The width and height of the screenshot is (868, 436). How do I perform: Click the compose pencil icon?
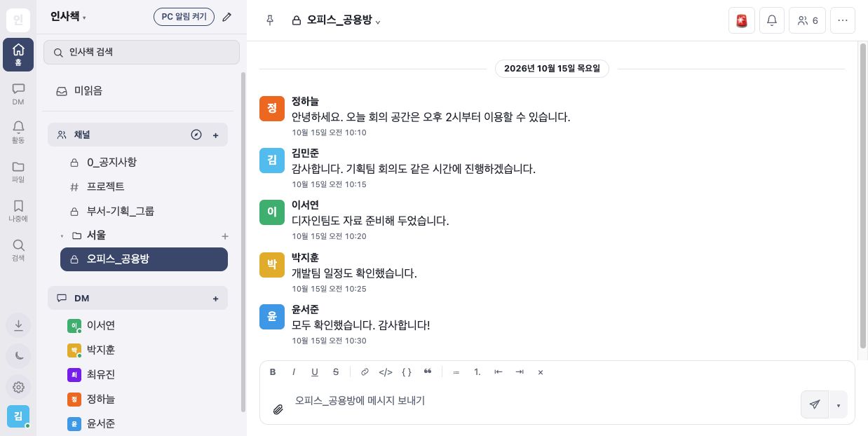pos(226,17)
